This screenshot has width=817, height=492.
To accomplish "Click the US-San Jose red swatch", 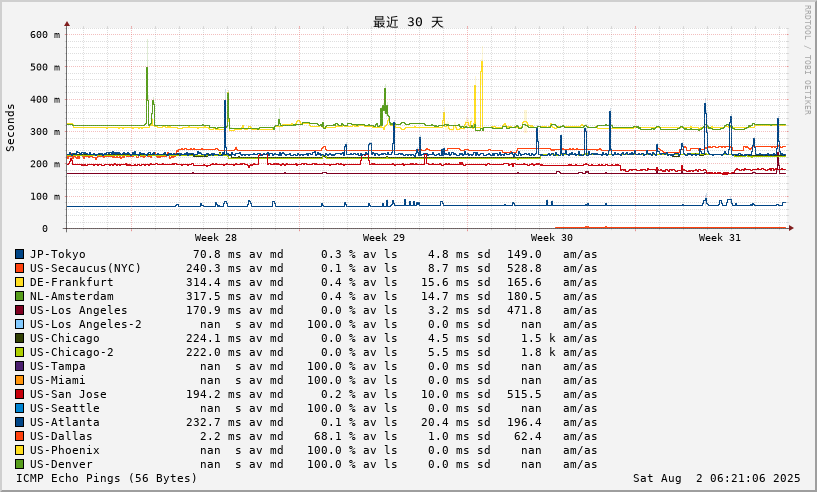I will pos(19,395).
